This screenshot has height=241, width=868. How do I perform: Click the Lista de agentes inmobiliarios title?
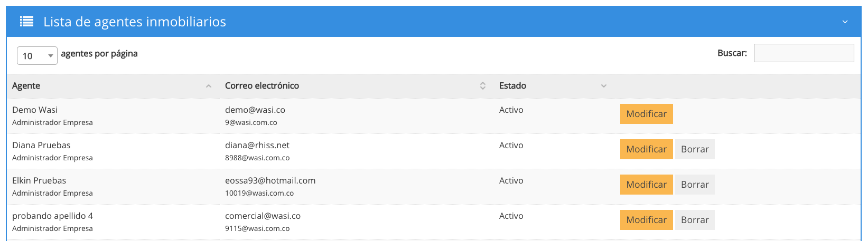(x=135, y=22)
